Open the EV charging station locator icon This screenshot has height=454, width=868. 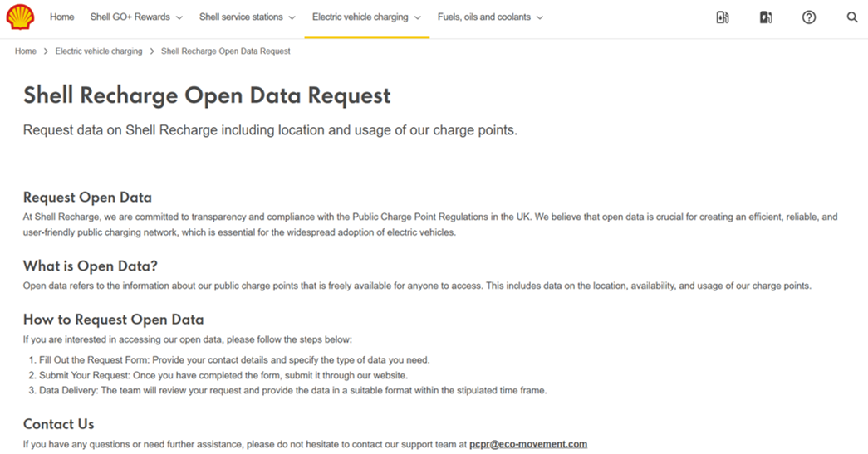click(766, 17)
